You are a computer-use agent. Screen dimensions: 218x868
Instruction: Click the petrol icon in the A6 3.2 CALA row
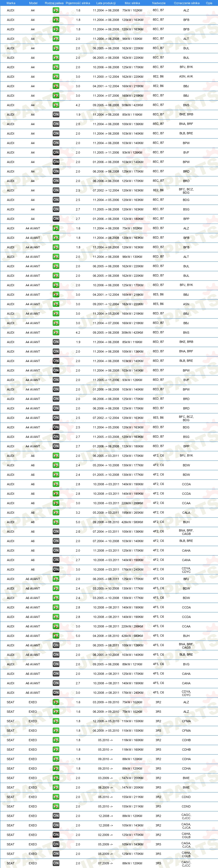(x=56, y=513)
